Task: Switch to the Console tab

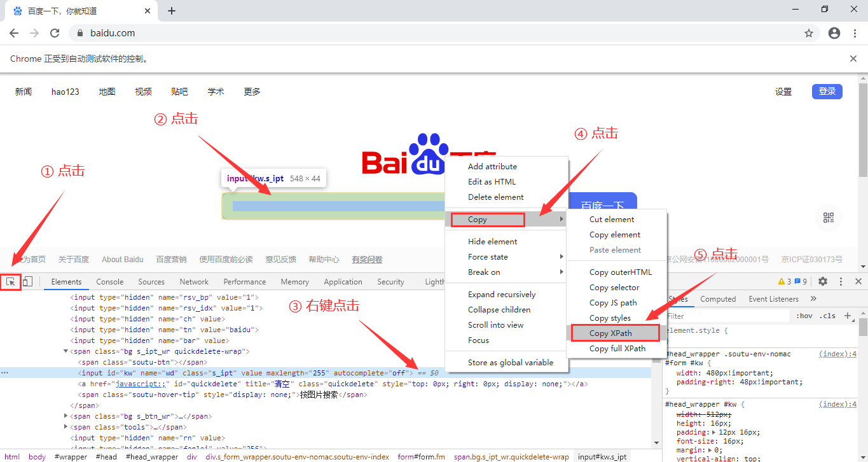Action: tap(110, 281)
